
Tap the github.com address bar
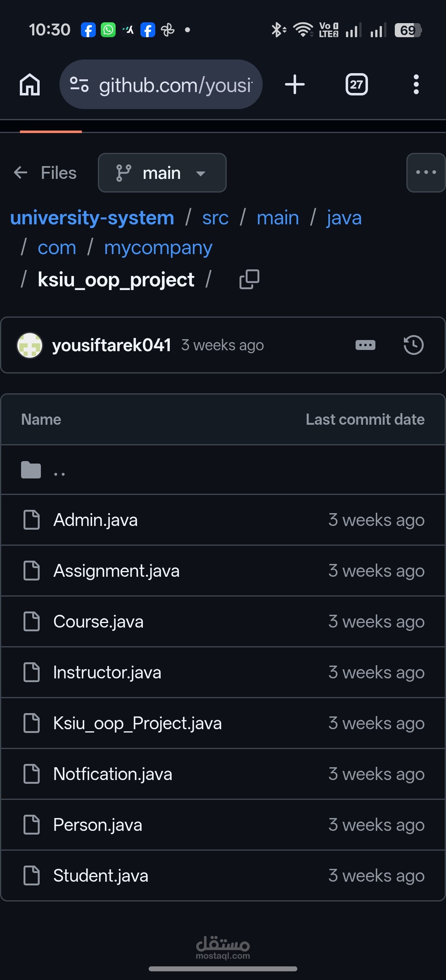click(176, 85)
